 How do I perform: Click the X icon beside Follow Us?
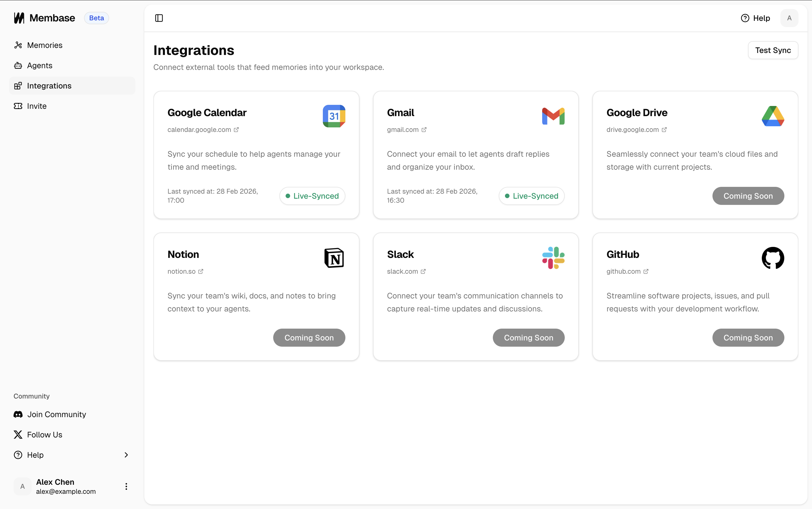pyautogui.click(x=19, y=434)
